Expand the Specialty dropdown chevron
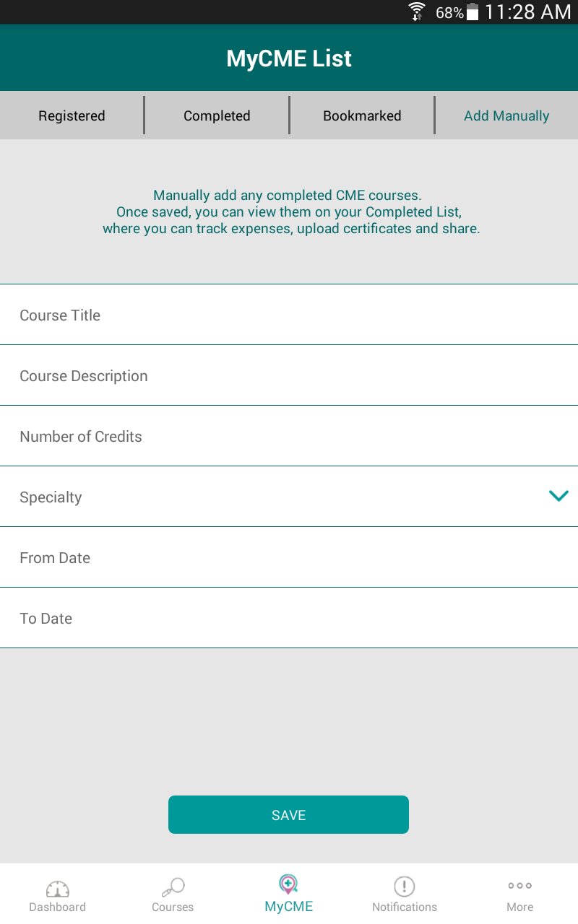This screenshot has width=578, height=924. (x=558, y=496)
